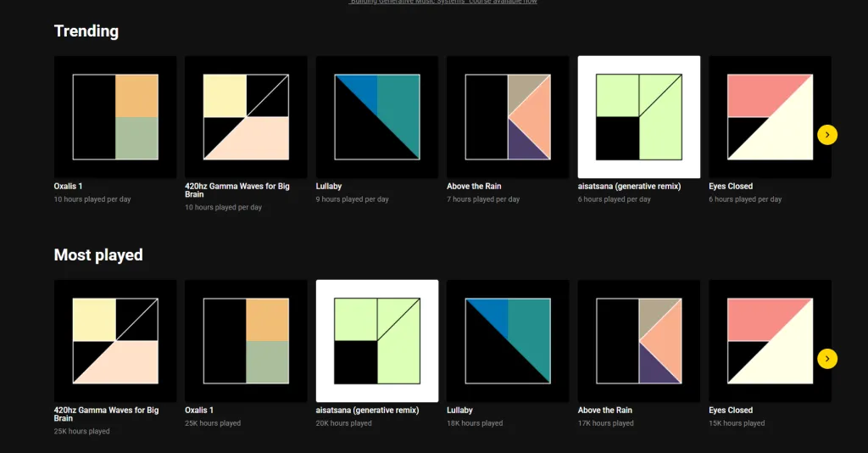Open Eyes Closed artwork in Most played
The width and height of the screenshot is (868, 453).
[770, 341]
